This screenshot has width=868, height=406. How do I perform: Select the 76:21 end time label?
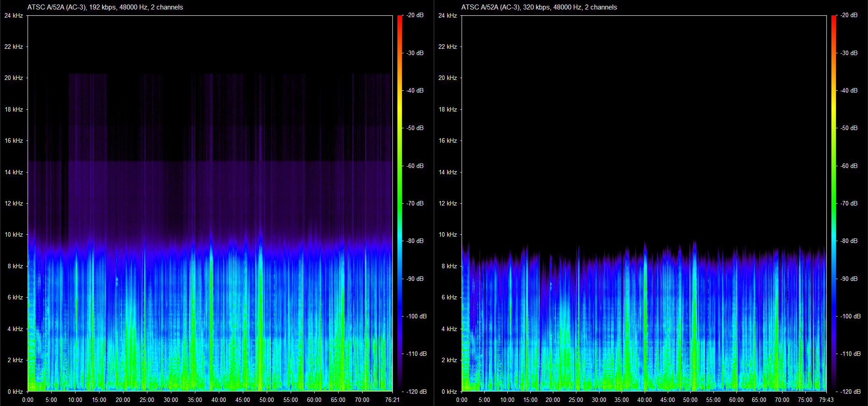pyautogui.click(x=392, y=400)
